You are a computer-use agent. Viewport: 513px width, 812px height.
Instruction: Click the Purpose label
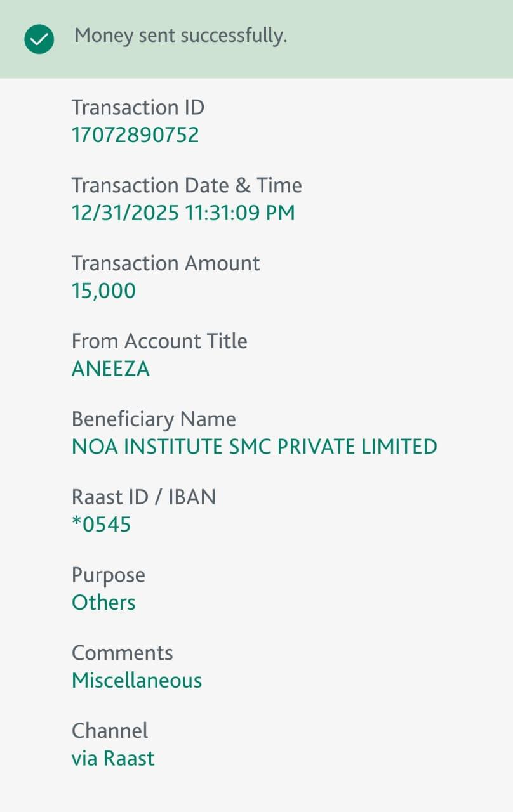click(x=109, y=575)
